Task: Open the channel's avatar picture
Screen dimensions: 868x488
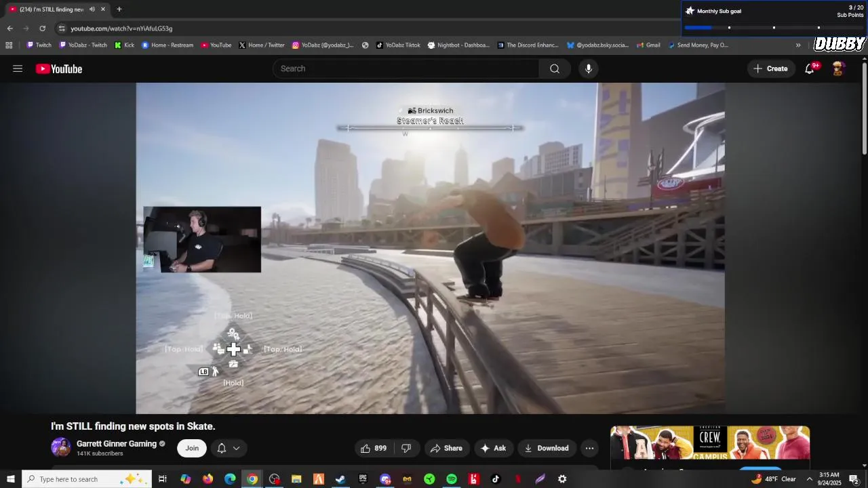Action: (x=61, y=447)
